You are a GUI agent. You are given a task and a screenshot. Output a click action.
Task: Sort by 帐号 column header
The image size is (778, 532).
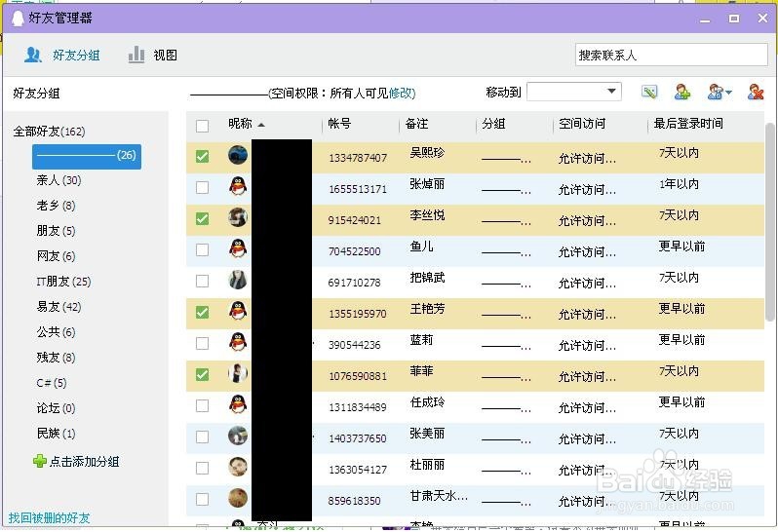pos(339,124)
